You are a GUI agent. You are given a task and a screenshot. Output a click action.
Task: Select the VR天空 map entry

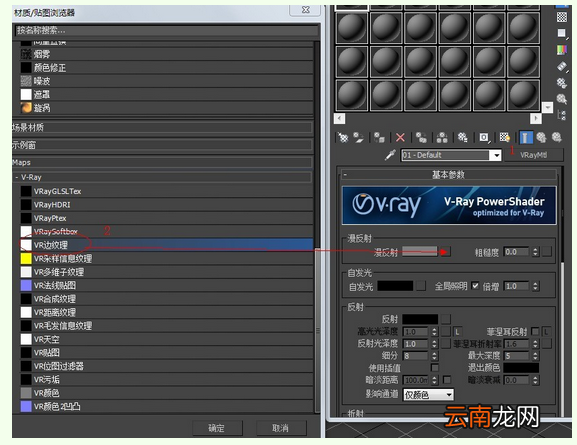point(166,339)
